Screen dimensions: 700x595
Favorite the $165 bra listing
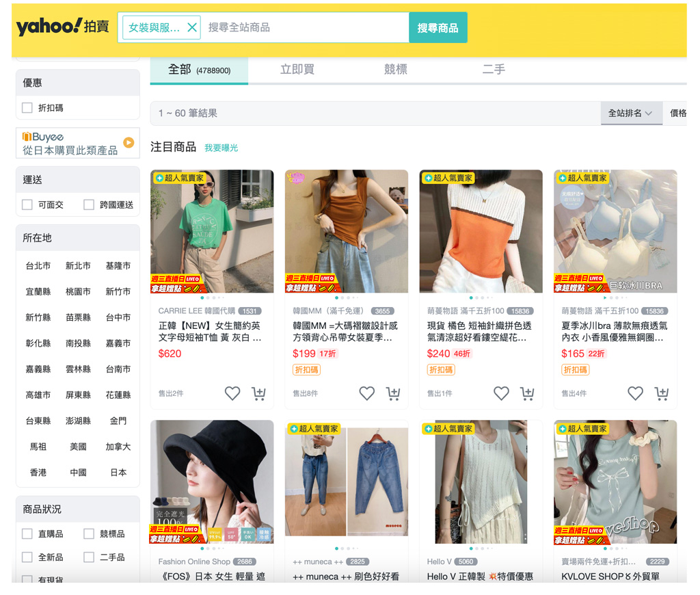[635, 393]
